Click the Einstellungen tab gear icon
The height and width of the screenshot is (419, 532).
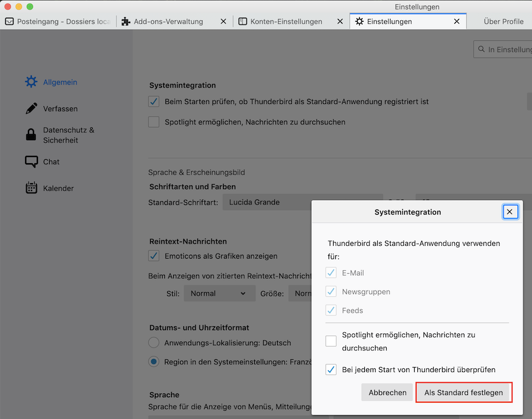click(x=359, y=21)
